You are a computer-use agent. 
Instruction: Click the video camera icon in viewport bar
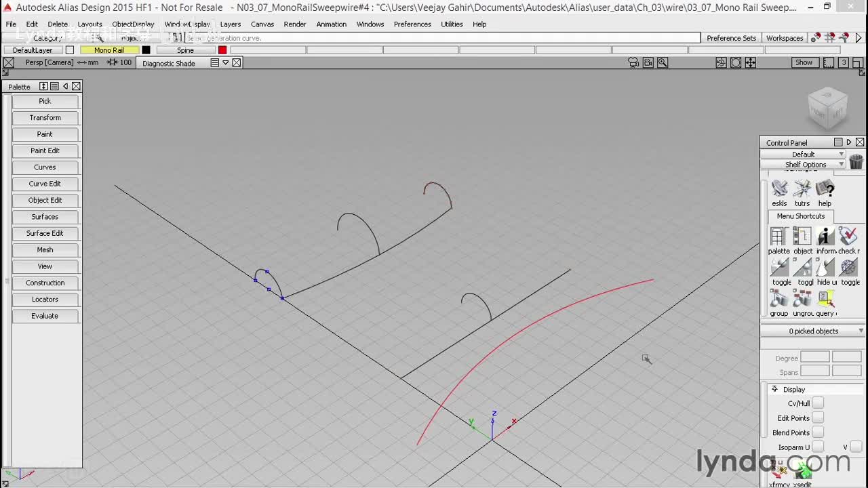648,62
